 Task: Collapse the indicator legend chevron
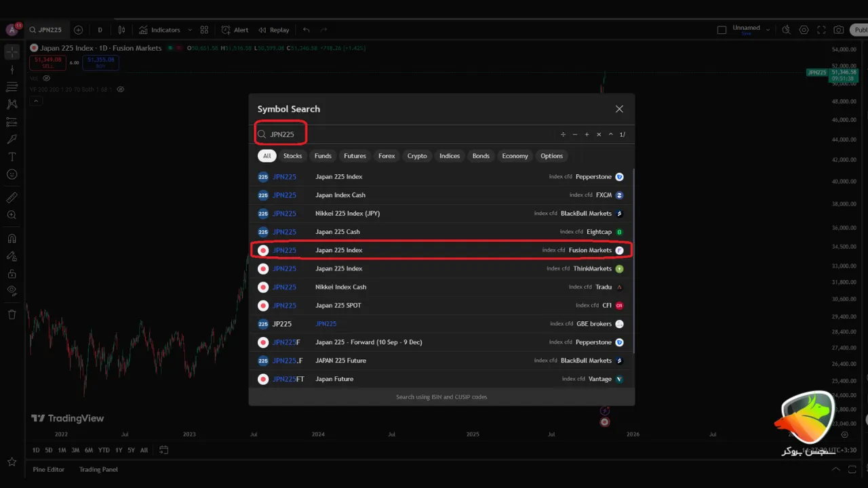pyautogui.click(x=36, y=101)
